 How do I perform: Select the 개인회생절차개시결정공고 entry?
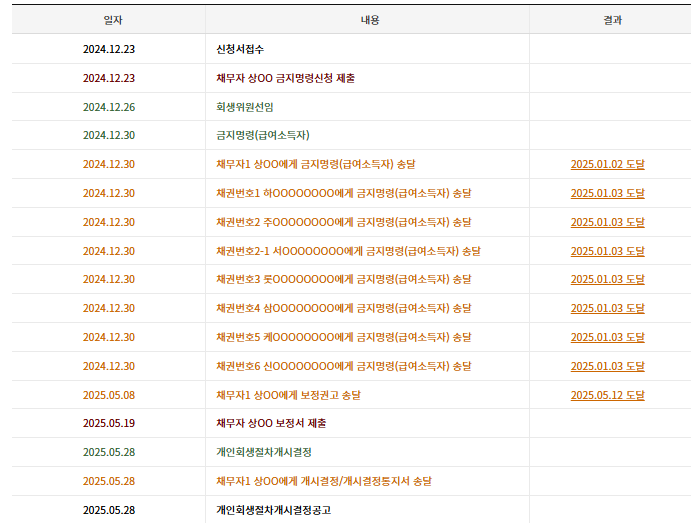[x=274, y=510]
